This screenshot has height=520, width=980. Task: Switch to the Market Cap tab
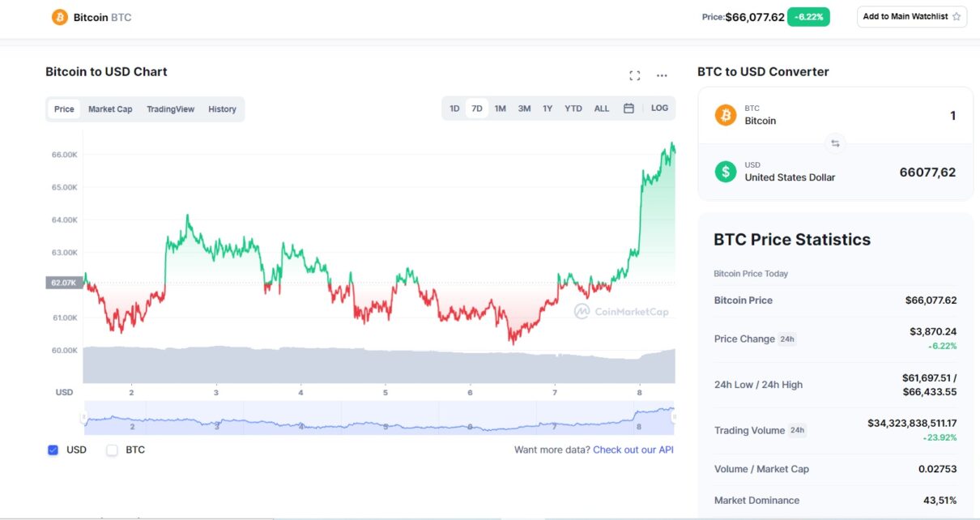tap(110, 109)
